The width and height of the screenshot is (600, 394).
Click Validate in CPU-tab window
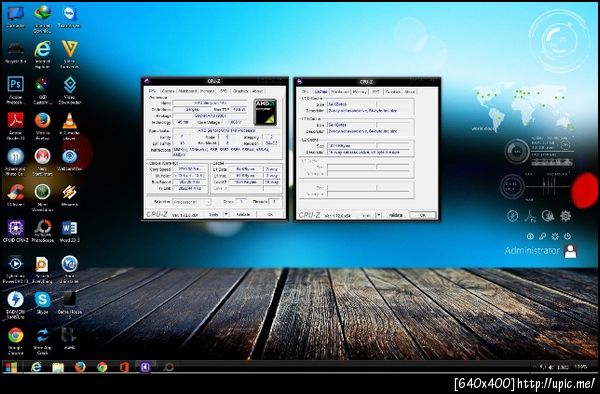tap(243, 215)
